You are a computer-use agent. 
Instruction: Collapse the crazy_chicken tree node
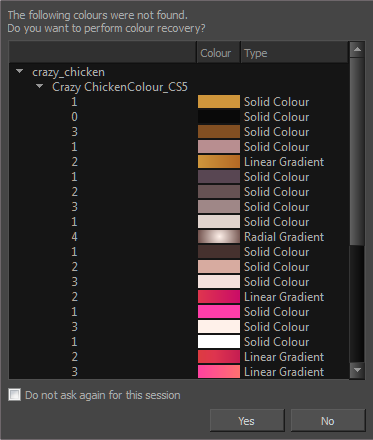click(x=20, y=71)
